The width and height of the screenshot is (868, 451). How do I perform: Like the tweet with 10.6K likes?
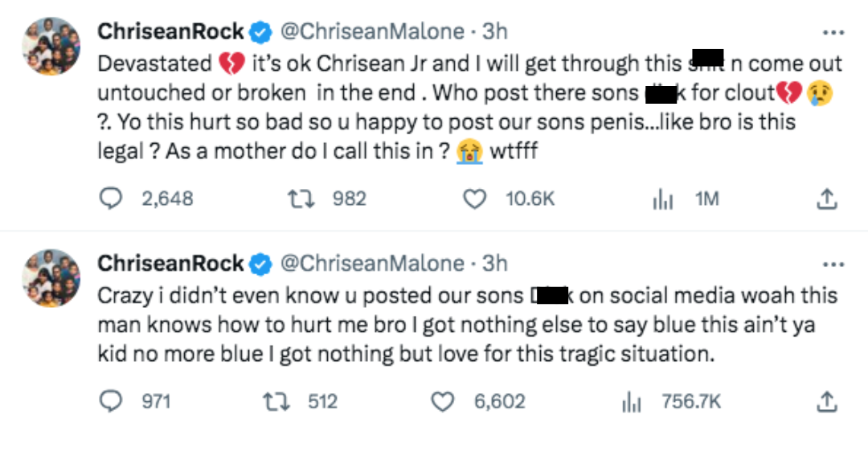click(x=476, y=199)
